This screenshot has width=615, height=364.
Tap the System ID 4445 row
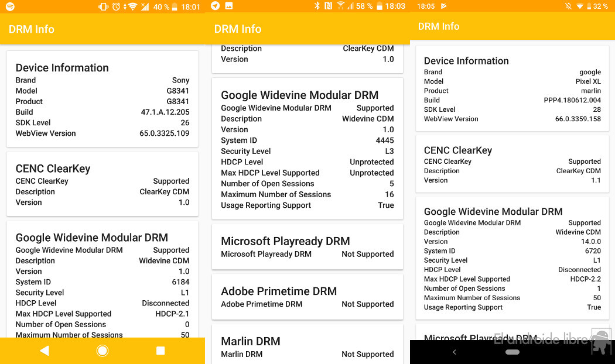click(x=307, y=140)
